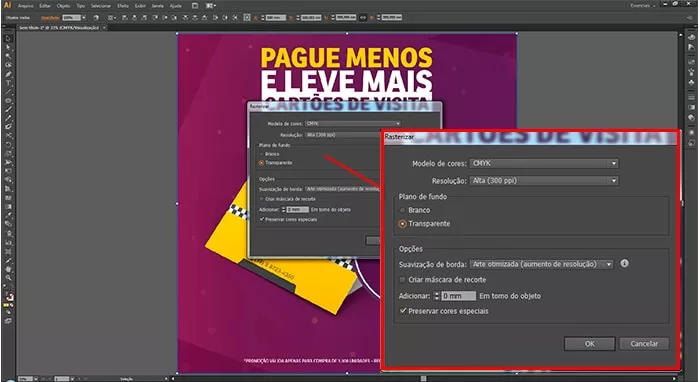Select the Zoom magnifier tool

(8, 278)
